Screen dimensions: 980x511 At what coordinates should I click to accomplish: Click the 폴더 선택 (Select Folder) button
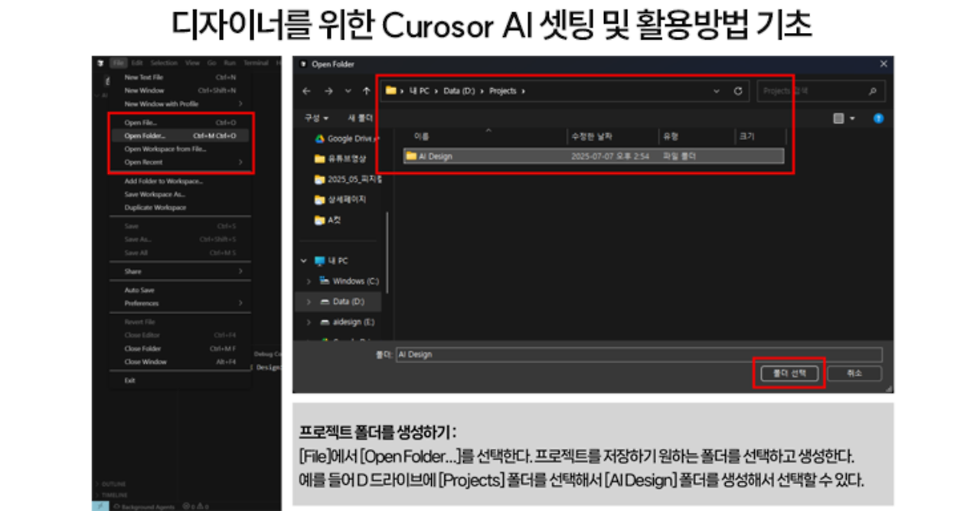[789, 373]
